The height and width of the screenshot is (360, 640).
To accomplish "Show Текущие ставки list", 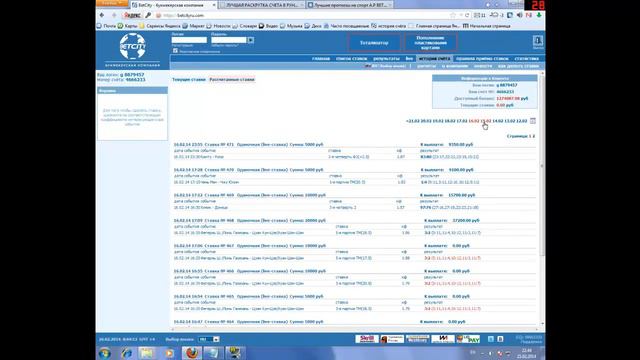I will coord(189,80).
